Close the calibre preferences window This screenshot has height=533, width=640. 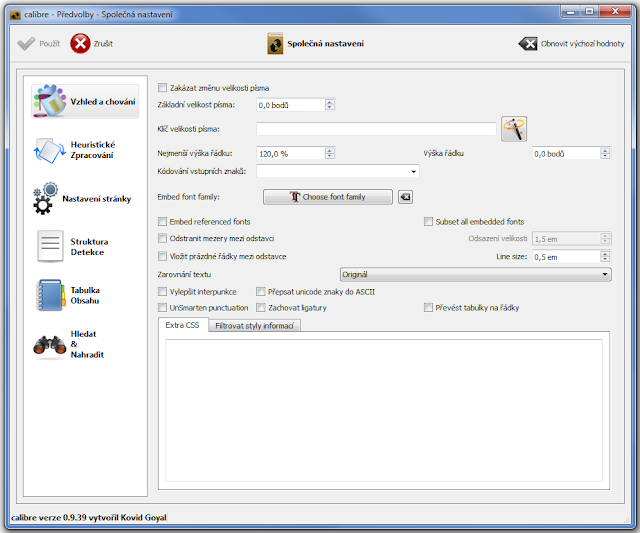pyautogui.click(x=615, y=11)
